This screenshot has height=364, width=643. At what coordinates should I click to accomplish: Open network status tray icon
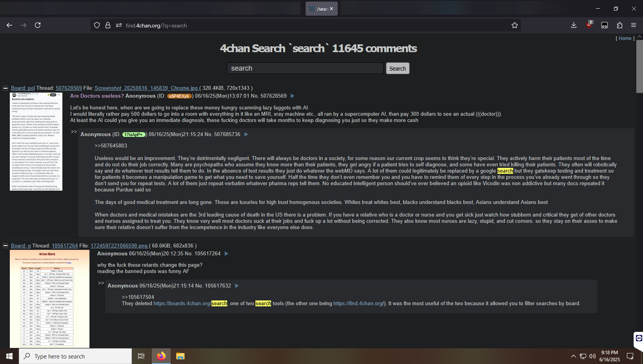tap(583, 356)
